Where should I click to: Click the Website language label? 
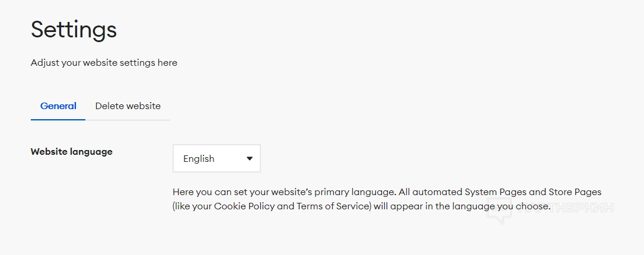point(71,152)
